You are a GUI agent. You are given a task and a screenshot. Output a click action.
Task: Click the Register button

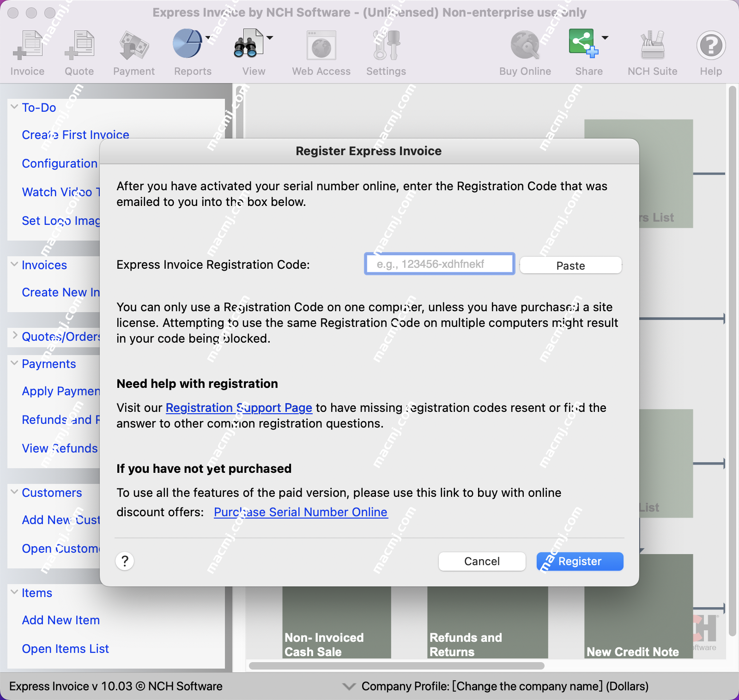coord(580,561)
